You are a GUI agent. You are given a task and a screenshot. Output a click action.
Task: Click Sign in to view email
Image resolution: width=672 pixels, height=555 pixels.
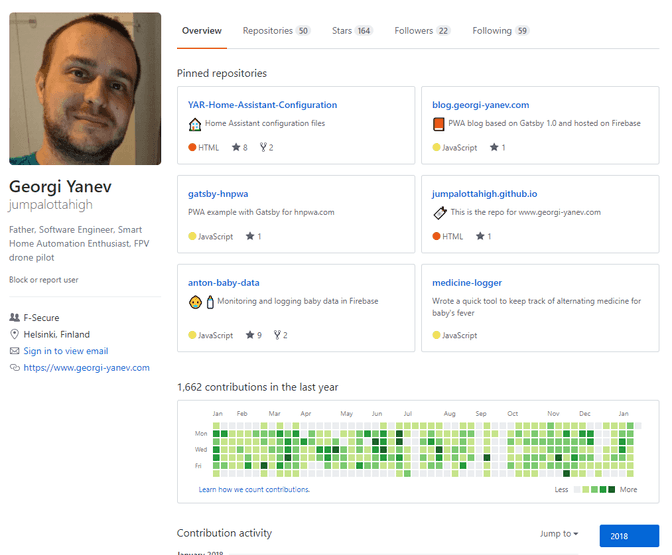pyautogui.click(x=66, y=351)
